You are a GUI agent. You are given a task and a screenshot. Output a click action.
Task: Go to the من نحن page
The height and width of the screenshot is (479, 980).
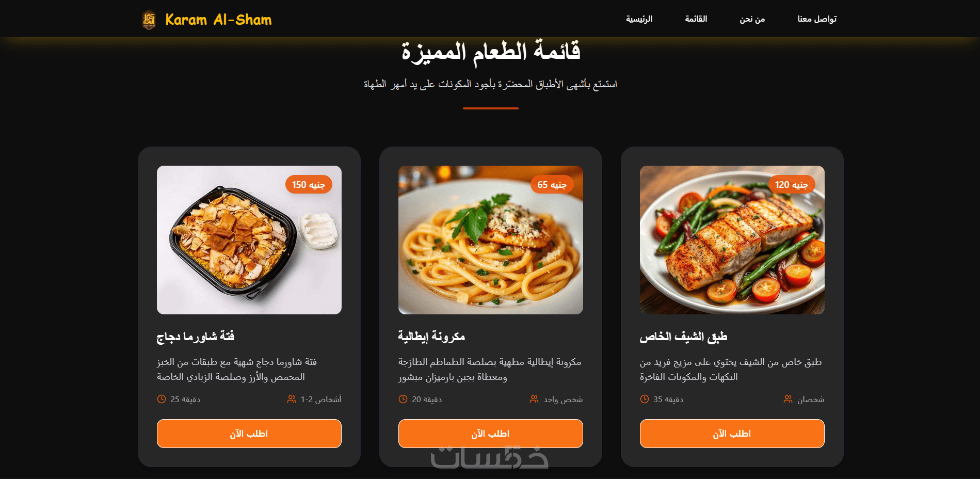[x=752, y=19]
